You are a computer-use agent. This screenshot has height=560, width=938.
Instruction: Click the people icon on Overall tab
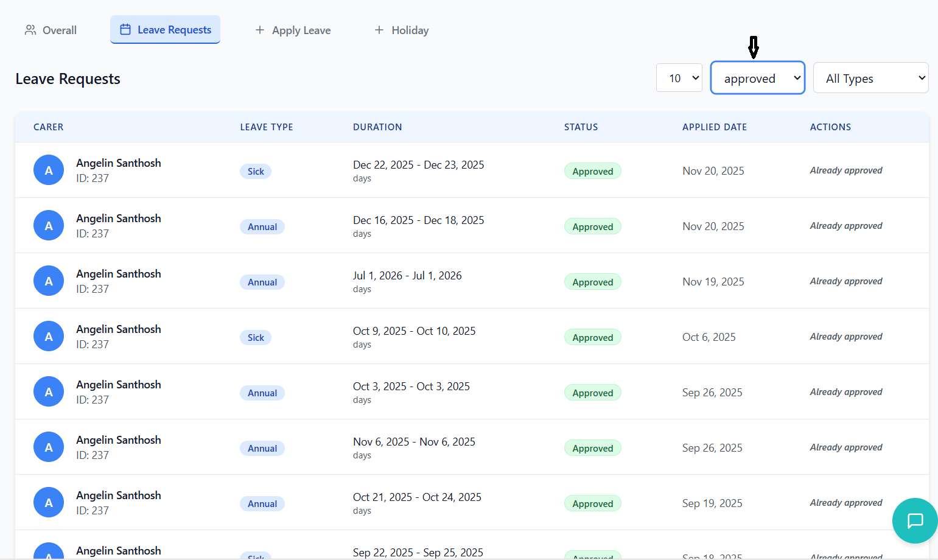(x=30, y=30)
